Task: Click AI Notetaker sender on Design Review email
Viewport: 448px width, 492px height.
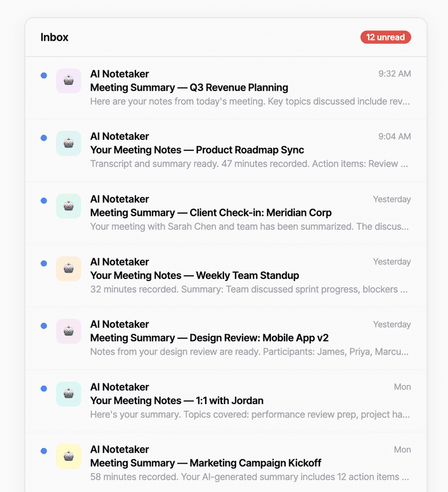Action: point(119,325)
